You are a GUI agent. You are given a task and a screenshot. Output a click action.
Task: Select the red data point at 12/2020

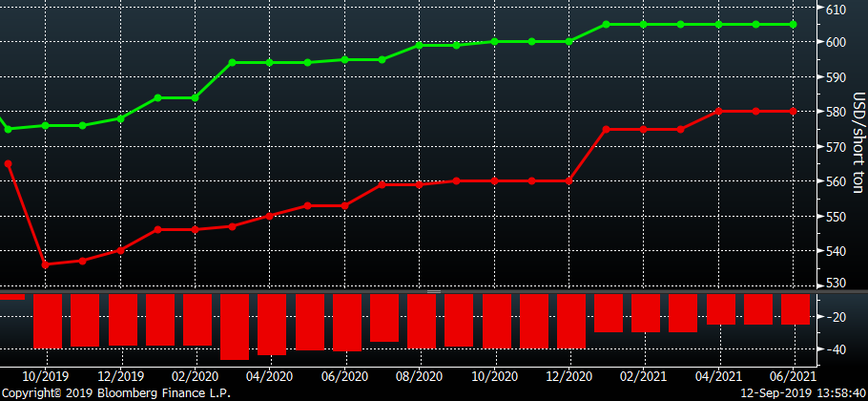(568, 180)
